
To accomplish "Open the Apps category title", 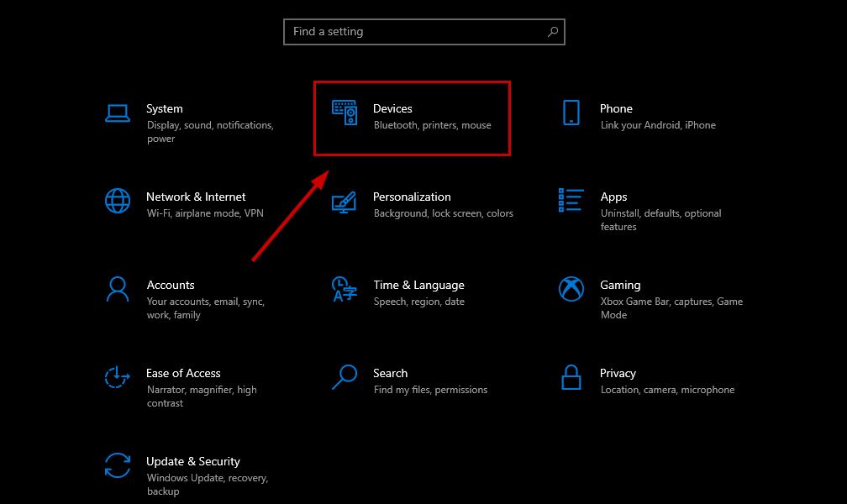I will 613,197.
